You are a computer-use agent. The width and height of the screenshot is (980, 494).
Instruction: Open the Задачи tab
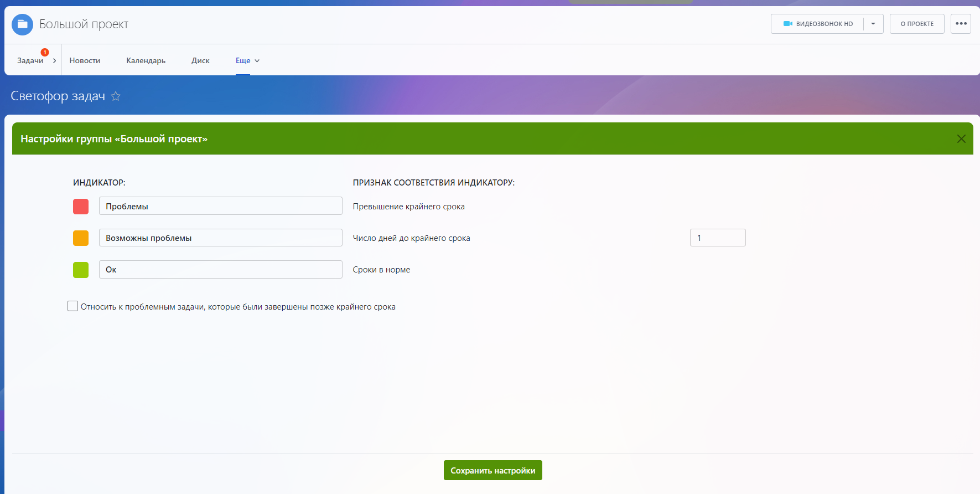click(30, 60)
